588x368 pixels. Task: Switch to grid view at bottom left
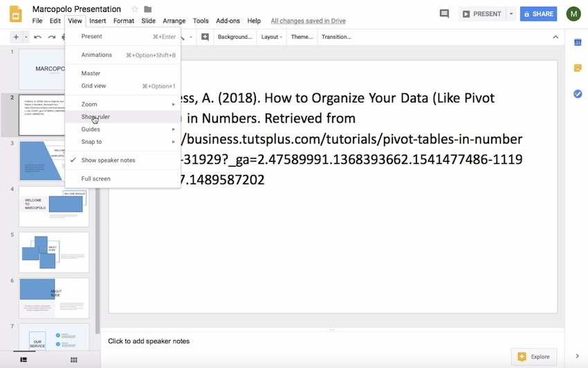(74, 360)
